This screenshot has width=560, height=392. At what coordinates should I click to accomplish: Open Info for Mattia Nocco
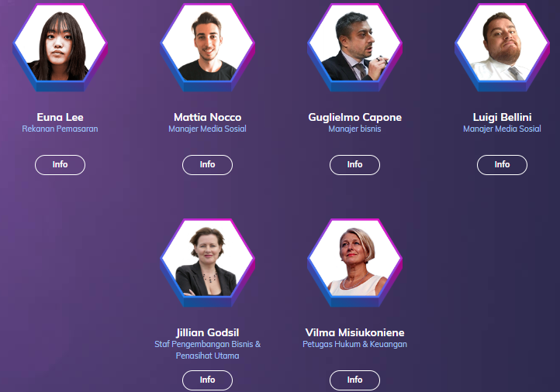(x=208, y=165)
